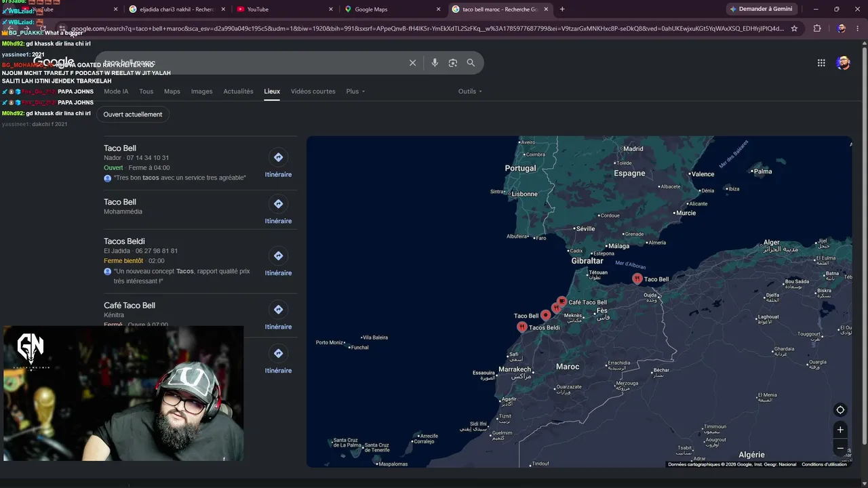
Task: Get directions to Taco Bell in Nador
Action: 278,163
